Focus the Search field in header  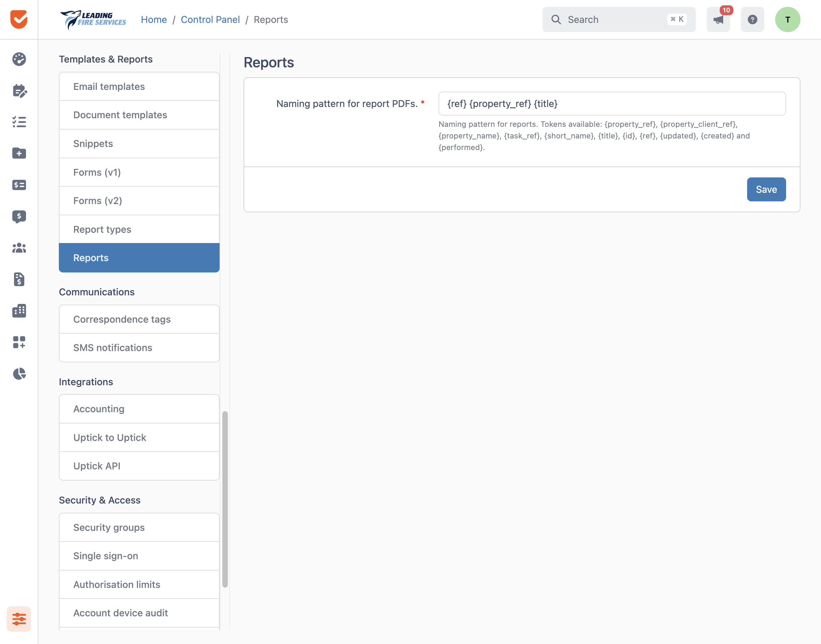pyautogui.click(x=619, y=19)
